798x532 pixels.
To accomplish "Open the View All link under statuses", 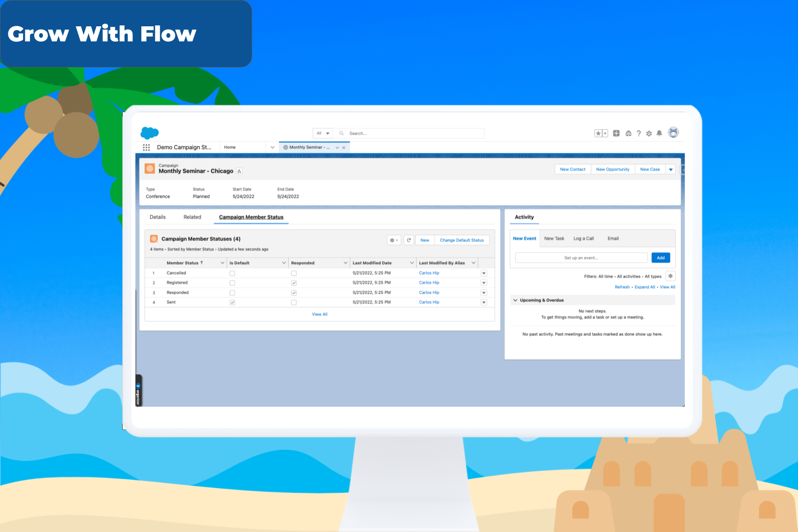I will tap(320, 314).
